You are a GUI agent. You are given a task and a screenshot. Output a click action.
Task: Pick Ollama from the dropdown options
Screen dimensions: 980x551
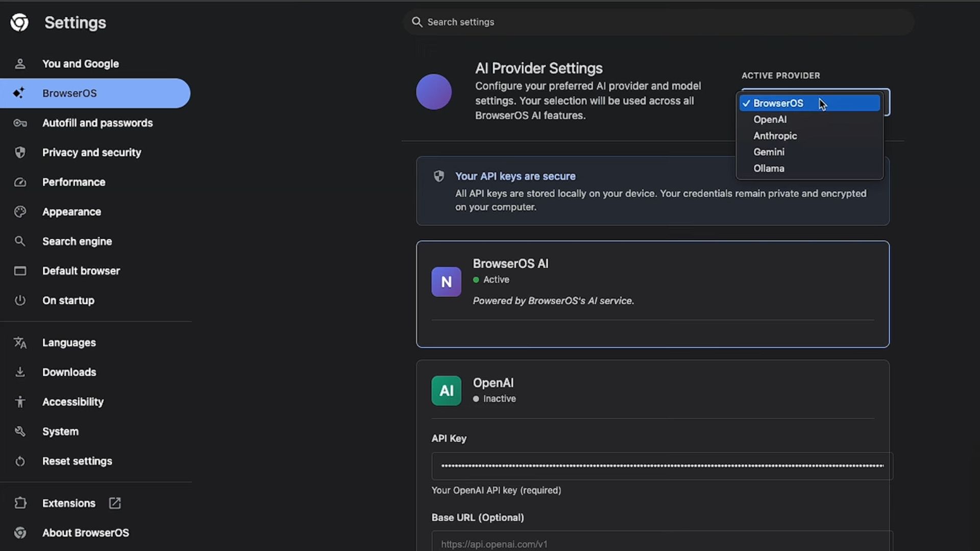point(769,168)
